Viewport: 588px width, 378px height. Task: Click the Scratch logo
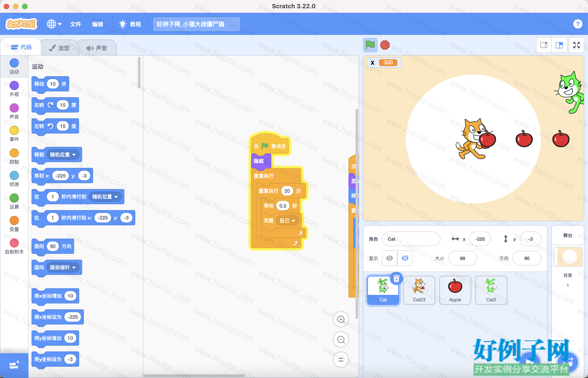pyautogui.click(x=21, y=24)
